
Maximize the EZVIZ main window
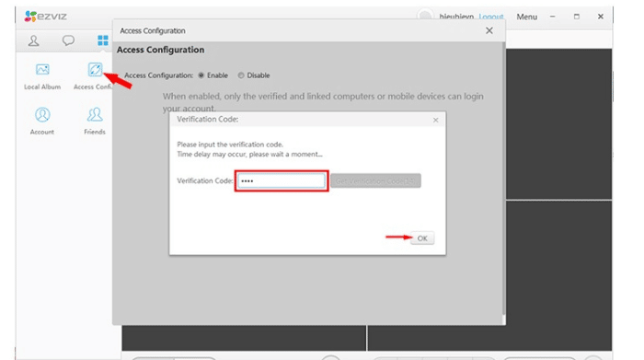click(577, 17)
